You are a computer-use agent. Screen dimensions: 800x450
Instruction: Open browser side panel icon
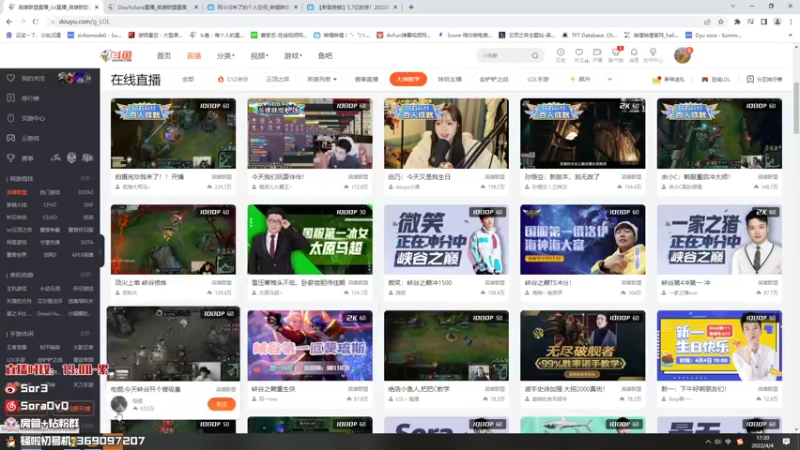coord(764,22)
